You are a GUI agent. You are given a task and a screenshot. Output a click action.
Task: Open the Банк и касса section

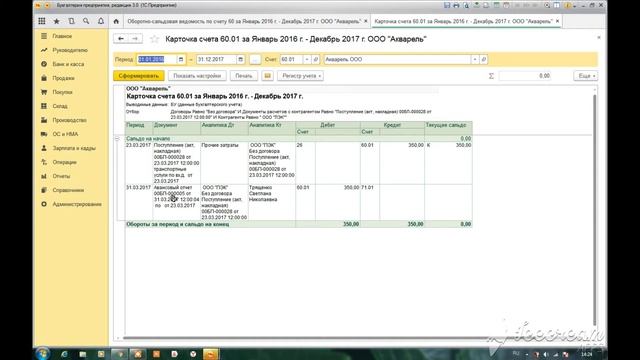68,64
